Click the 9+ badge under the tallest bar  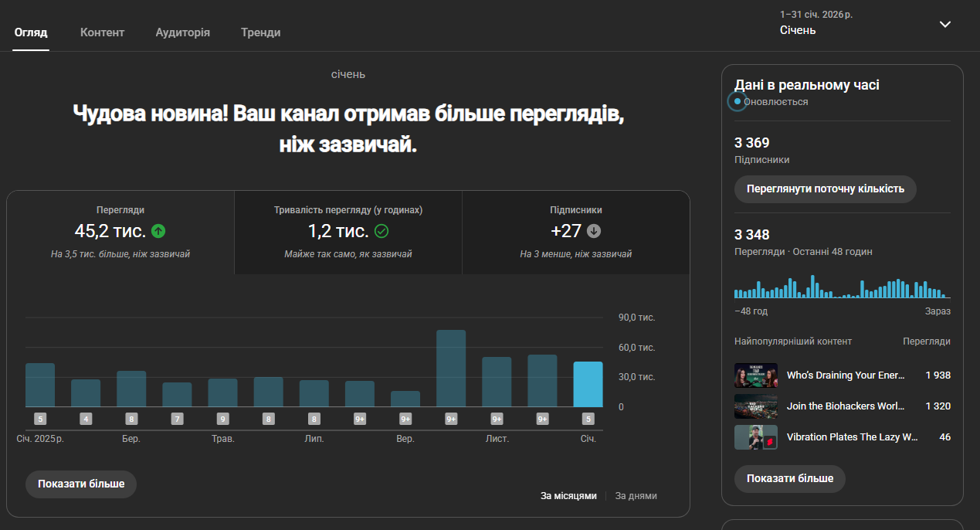click(x=451, y=420)
